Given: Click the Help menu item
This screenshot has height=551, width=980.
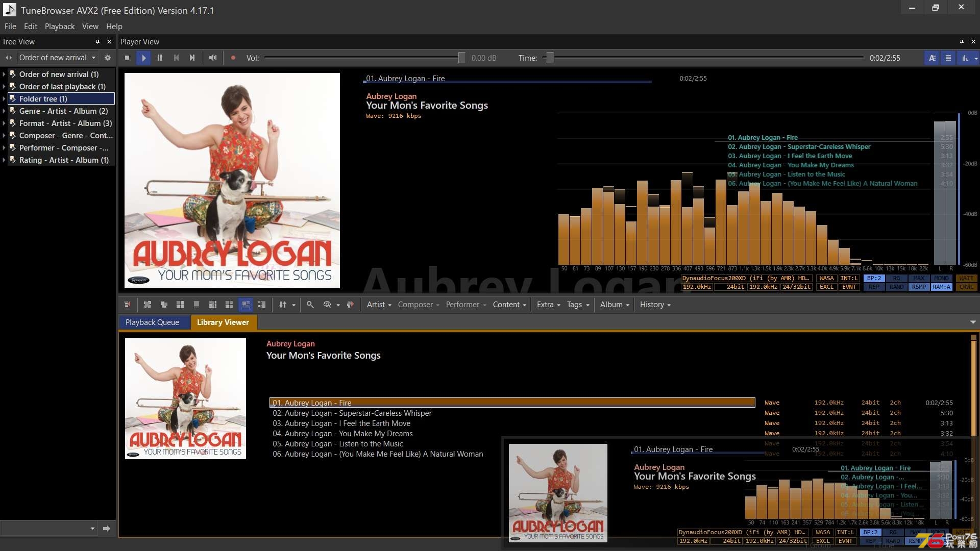Looking at the screenshot, I should [x=113, y=26].
